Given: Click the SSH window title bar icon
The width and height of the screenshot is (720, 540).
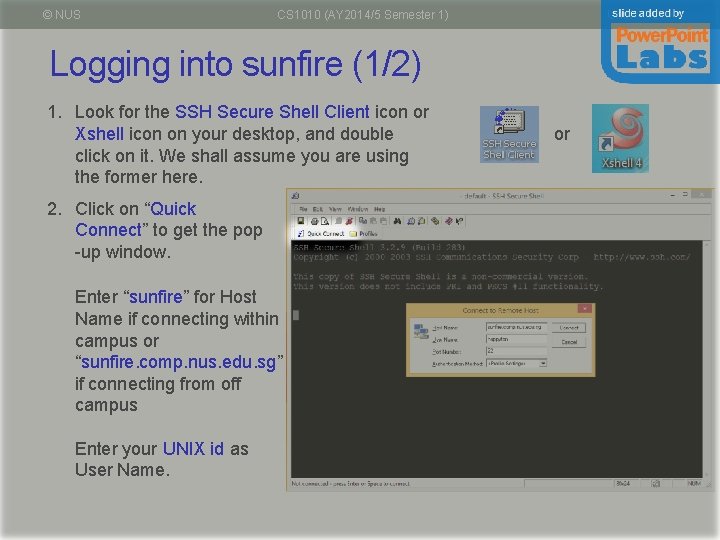Looking at the screenshot, I should coord(295,196).
